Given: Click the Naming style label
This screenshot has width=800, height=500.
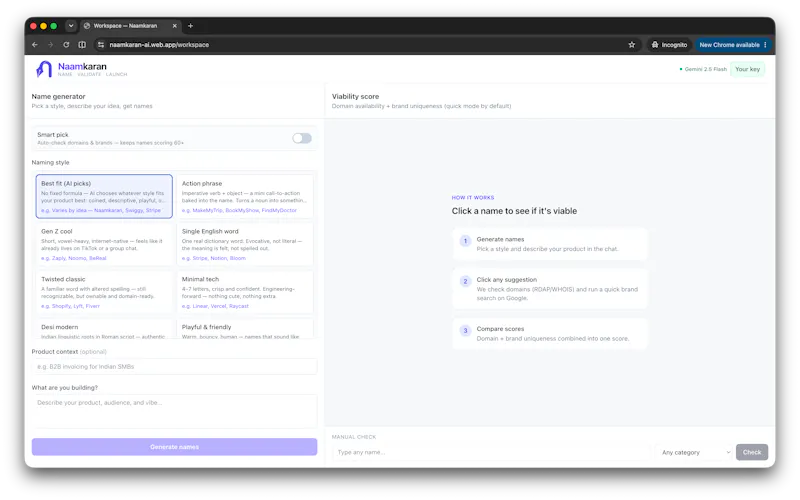Looking at the screenshot, I should [x=51, y=162].
